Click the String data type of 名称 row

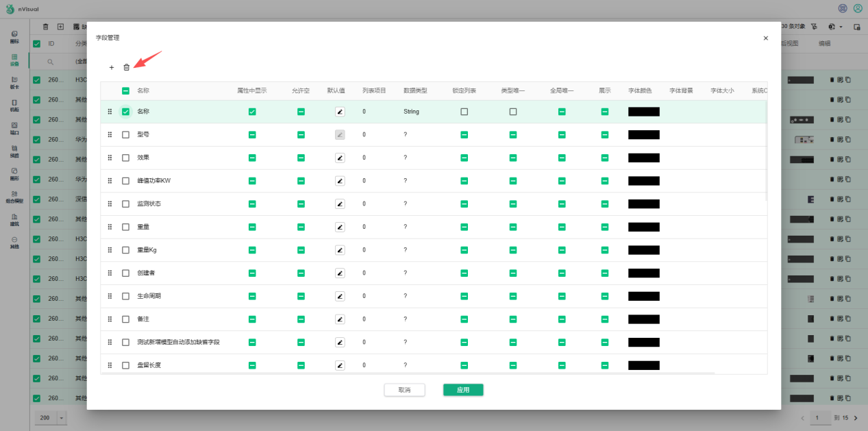[x=411, y=112]
